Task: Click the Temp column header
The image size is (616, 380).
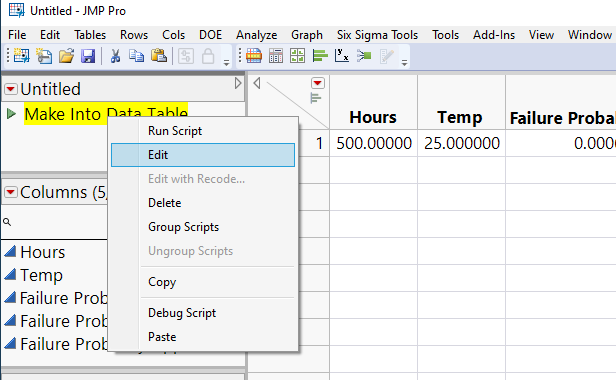Action: coord(461,117)
